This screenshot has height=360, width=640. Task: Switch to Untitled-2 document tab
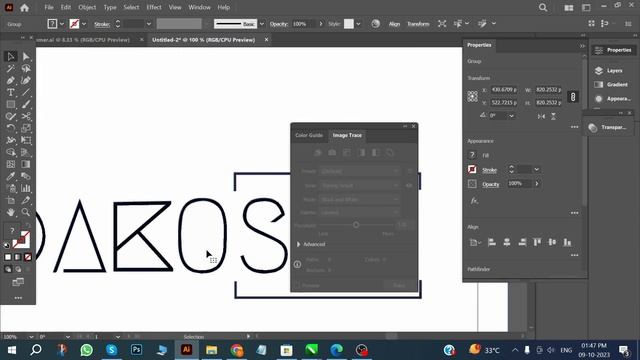(x=204, y=40)
